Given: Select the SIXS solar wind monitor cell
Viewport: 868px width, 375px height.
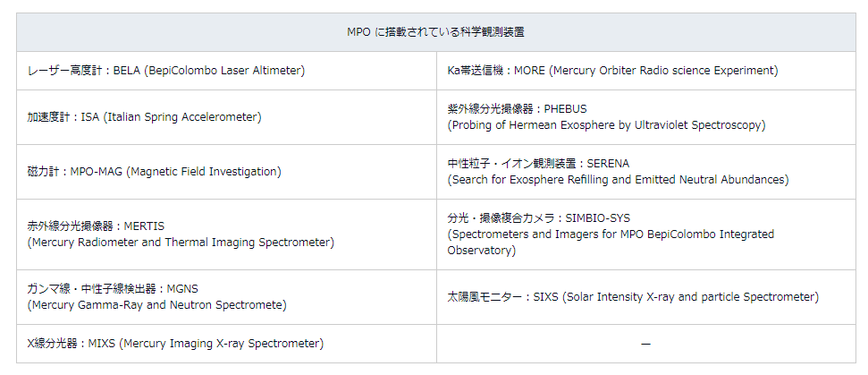Looking at the screenshot, I should pos(633,296).
